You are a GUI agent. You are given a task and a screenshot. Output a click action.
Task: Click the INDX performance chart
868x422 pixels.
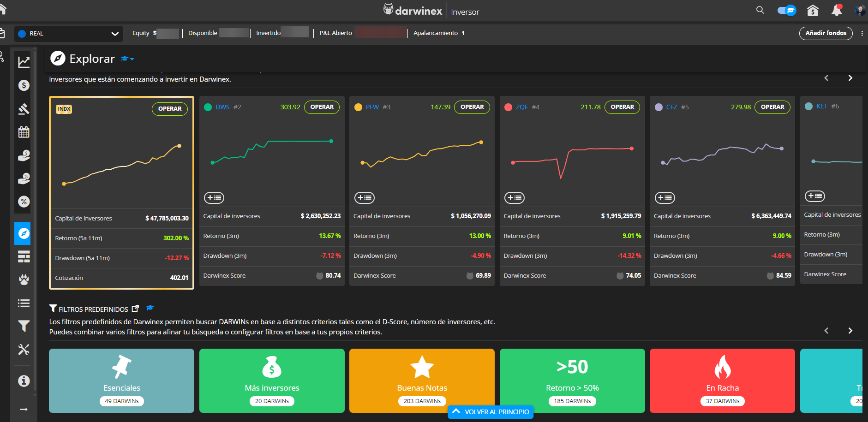coord(122,165)
